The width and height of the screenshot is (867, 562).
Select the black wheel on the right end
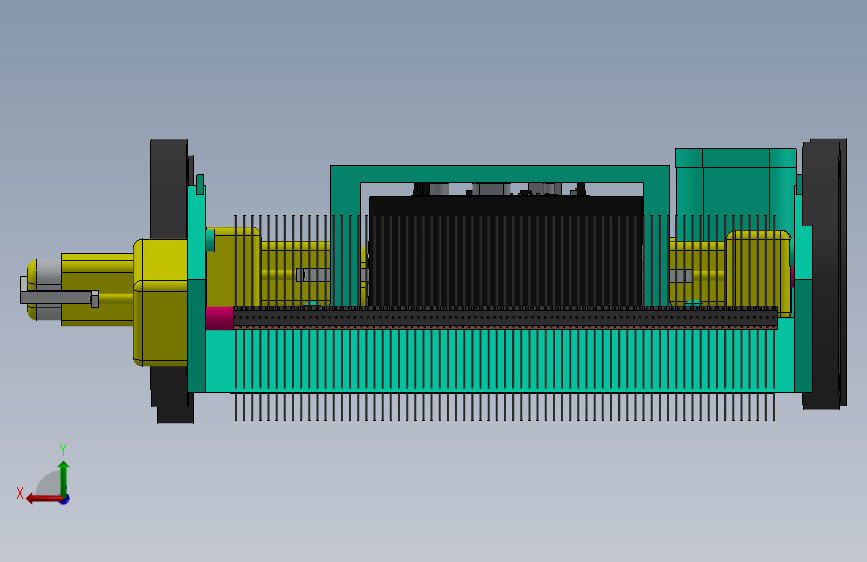pyautogui.click(x=824, y=274)
